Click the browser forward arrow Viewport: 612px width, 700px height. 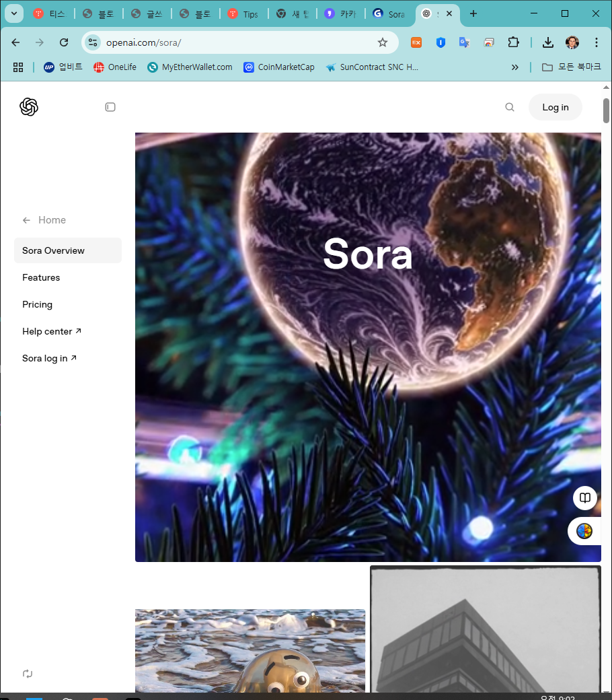point(40,42)
